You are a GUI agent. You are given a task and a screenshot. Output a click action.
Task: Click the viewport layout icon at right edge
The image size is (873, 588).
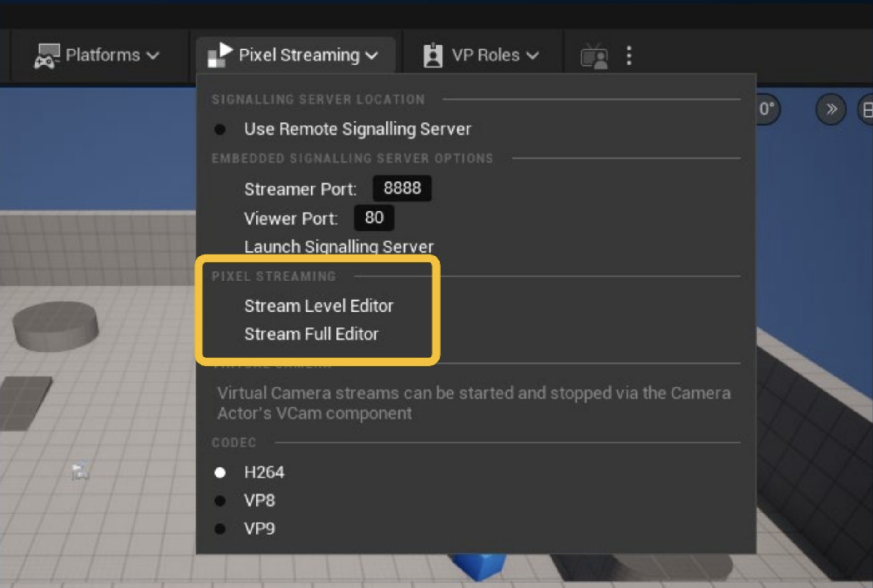[x=867, y=110]
